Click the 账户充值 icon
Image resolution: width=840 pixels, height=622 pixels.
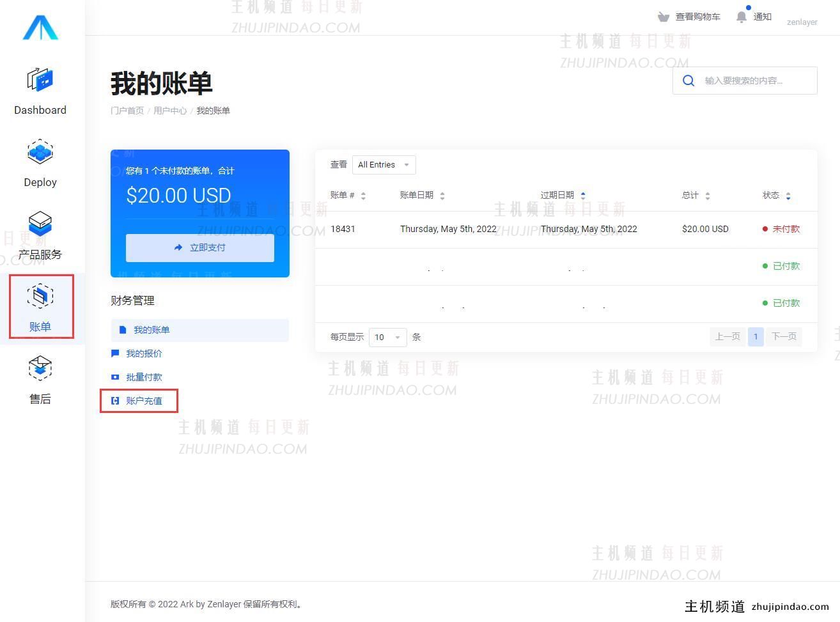pyautogui.click(x=115, y=401)
